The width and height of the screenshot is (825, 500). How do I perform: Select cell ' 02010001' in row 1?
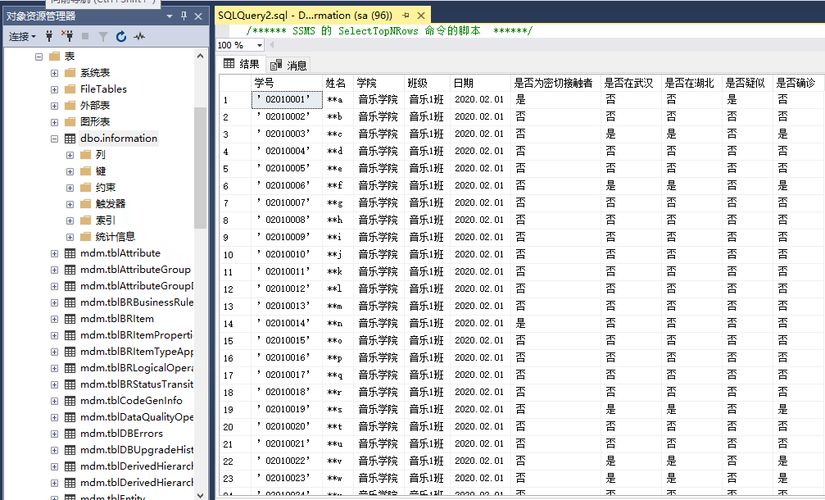pyautogui.click(x=287, y=99)
